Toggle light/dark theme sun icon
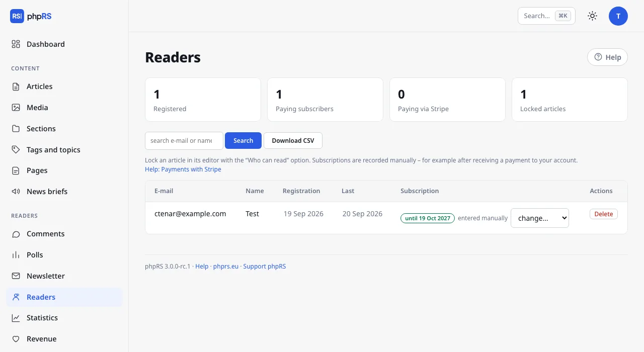This screenshot has width=644, height=352. pos(593,16)
